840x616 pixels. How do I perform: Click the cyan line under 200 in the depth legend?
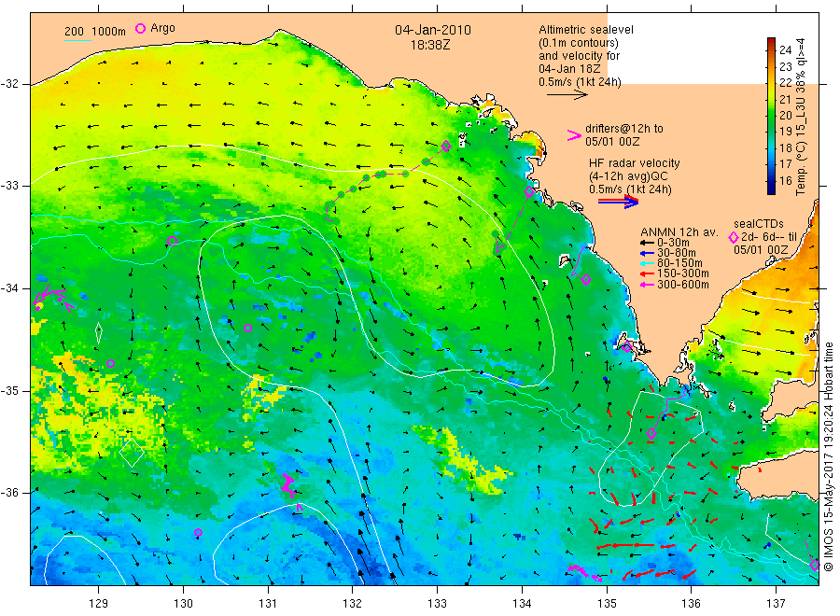77,40
